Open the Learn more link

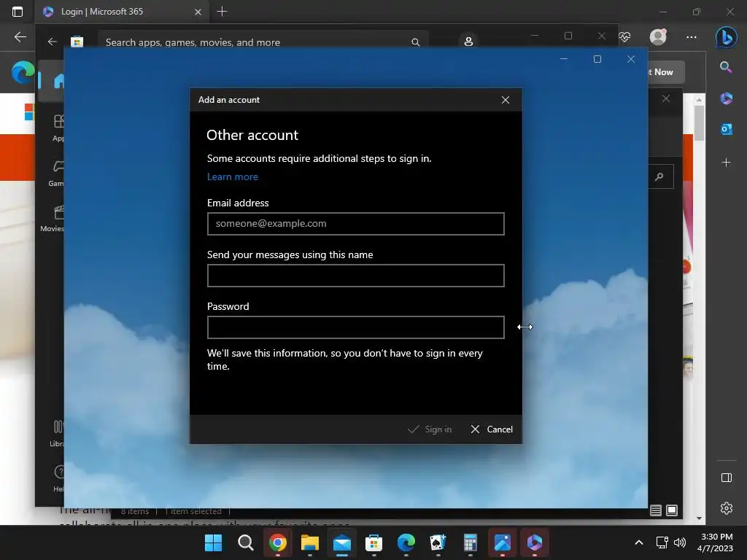point(233,176)
